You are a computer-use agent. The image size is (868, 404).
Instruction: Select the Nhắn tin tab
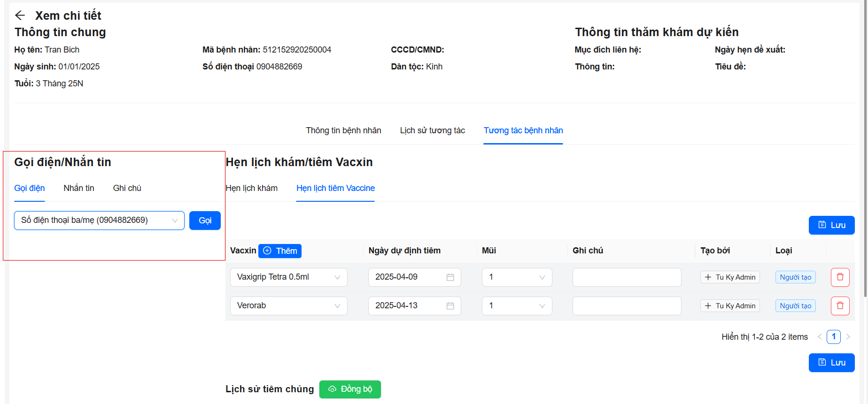pyautogui.click(x=79, y=188)
